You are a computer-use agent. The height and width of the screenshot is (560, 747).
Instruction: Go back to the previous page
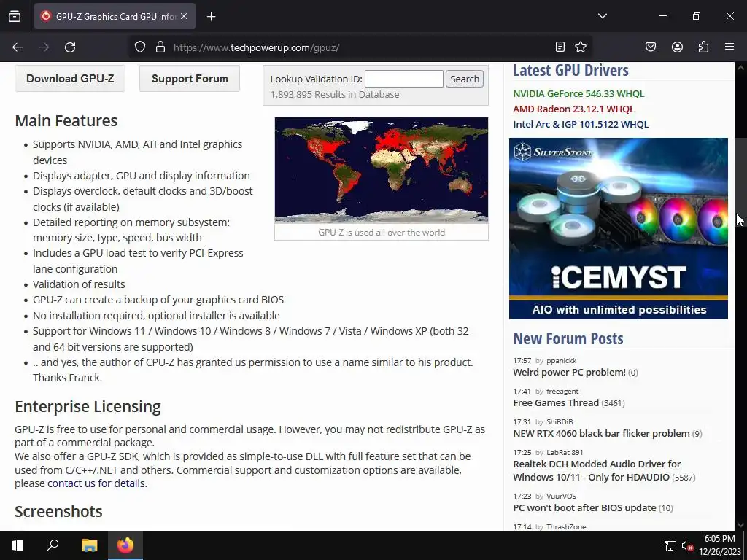tap(18, 47)
